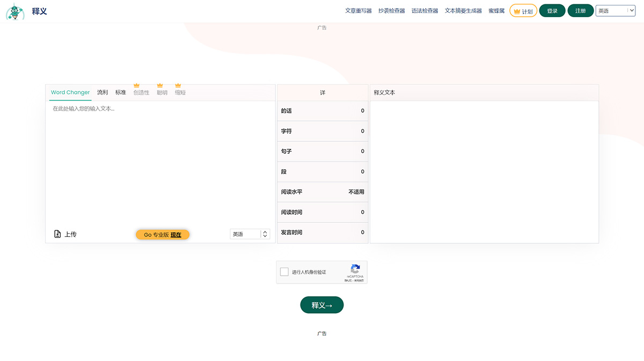This screenshot has width=644, height=361.
Task: Select the 标准 mode tab
Action: tap(121, 92)
